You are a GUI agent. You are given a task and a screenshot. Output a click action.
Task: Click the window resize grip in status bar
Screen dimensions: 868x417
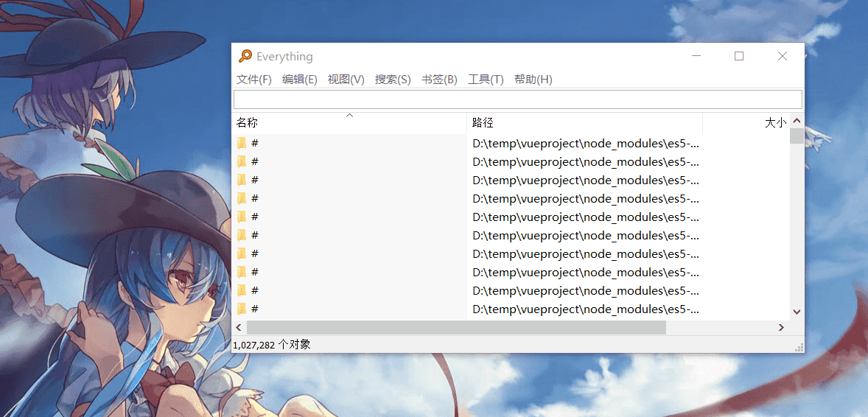pyautogui.click(x=799, y=347)
